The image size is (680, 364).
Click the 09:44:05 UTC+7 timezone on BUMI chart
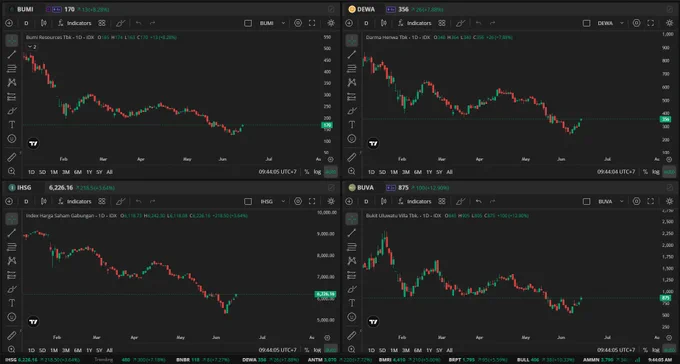(278, 172)
